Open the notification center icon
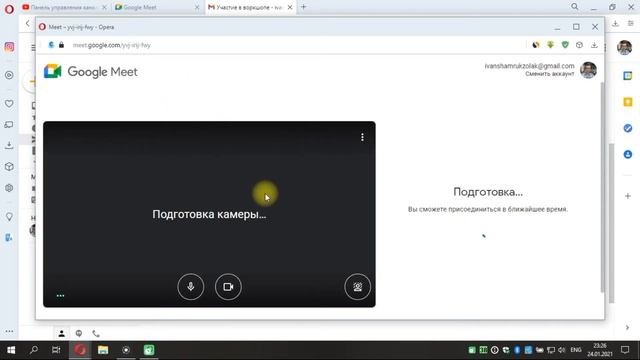 tap(625, 350)
